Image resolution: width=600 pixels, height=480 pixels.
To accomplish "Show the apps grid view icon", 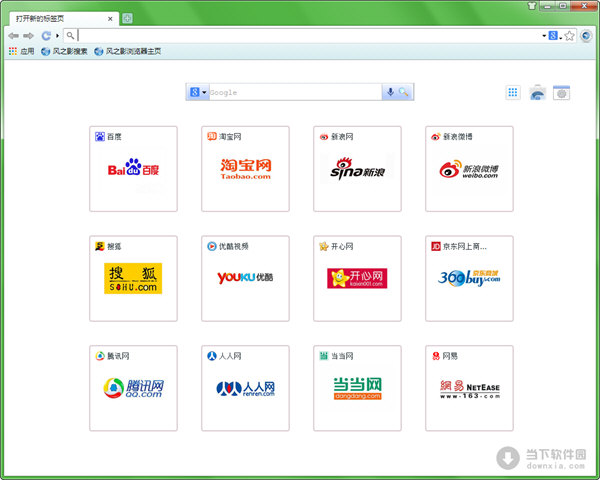I will (x=513, y=92).
